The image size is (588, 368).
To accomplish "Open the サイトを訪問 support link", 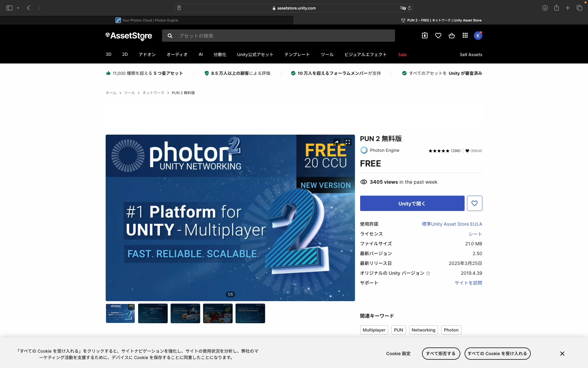I will tap(468, 283).
